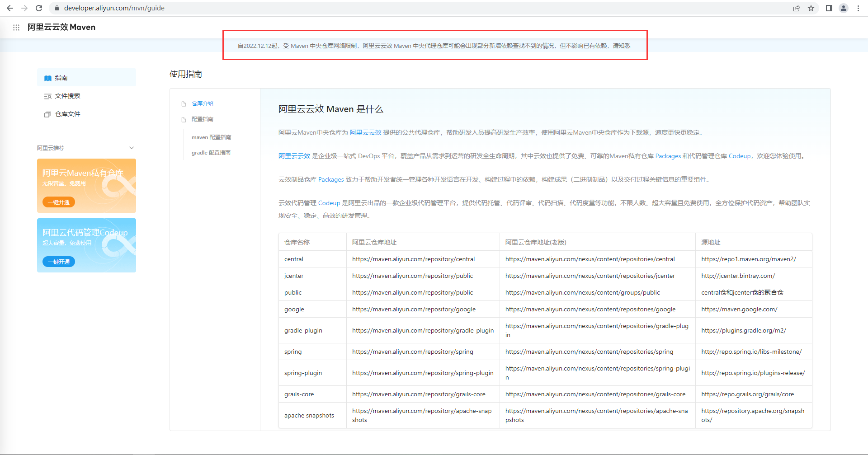The width and height of the screenshot is (868, 455).
Task: Click https://plugins.gradle.org/m2/ source address
Action: (744, 330)
